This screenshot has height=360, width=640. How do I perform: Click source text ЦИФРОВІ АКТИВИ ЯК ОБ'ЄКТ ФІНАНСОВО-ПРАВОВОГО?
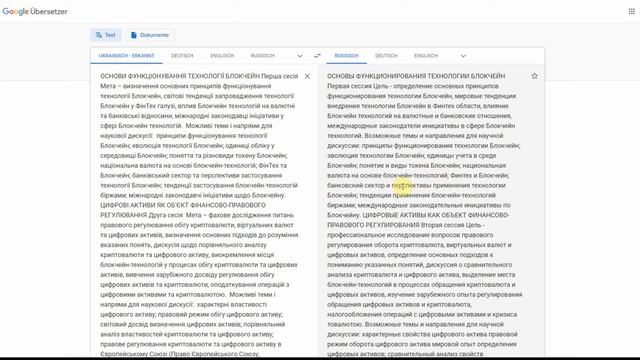tap(183, 205)
